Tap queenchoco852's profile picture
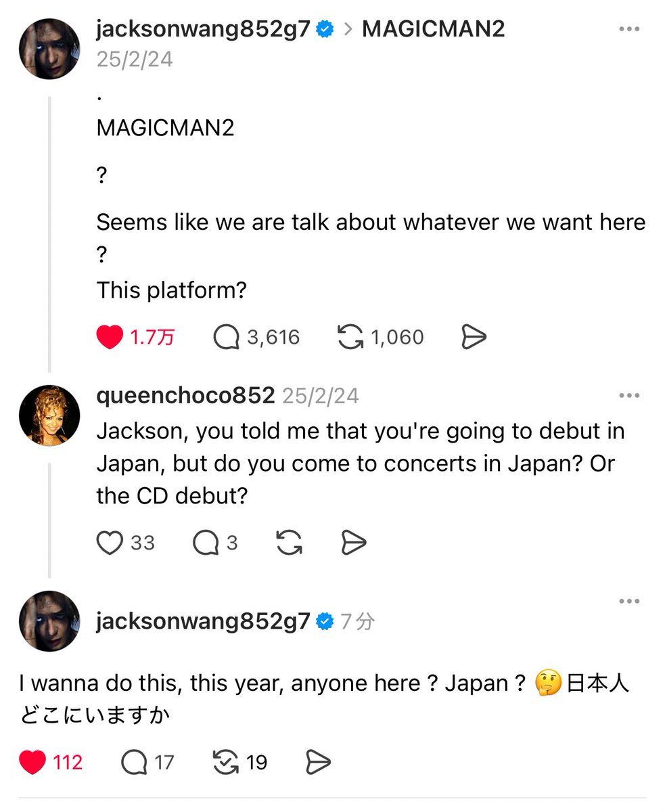Screen dimensions: 665x812 [x=49, y=415]
